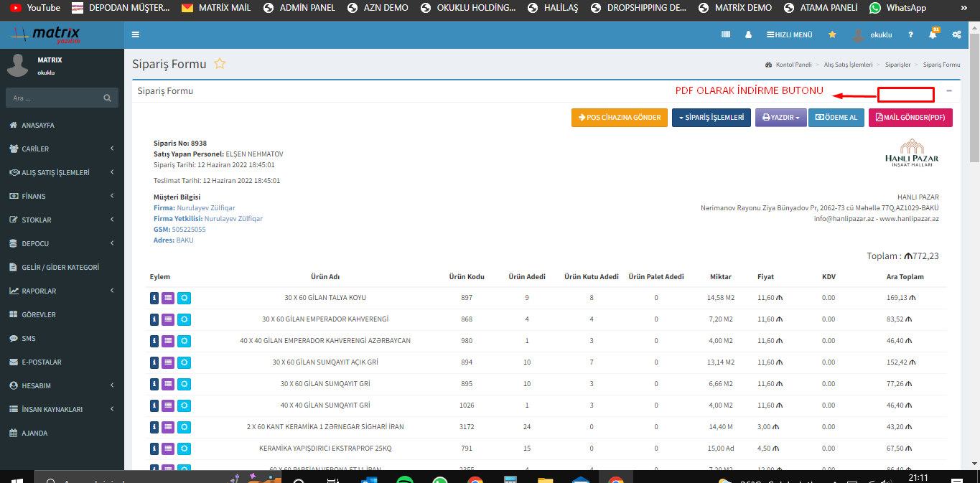The height and width of the screenshot is (483, 980).
Task: Click info icon for 30 X 60 GİLAN TALYA KOYU
Action: pyautogui.click(x=154, y=298)
